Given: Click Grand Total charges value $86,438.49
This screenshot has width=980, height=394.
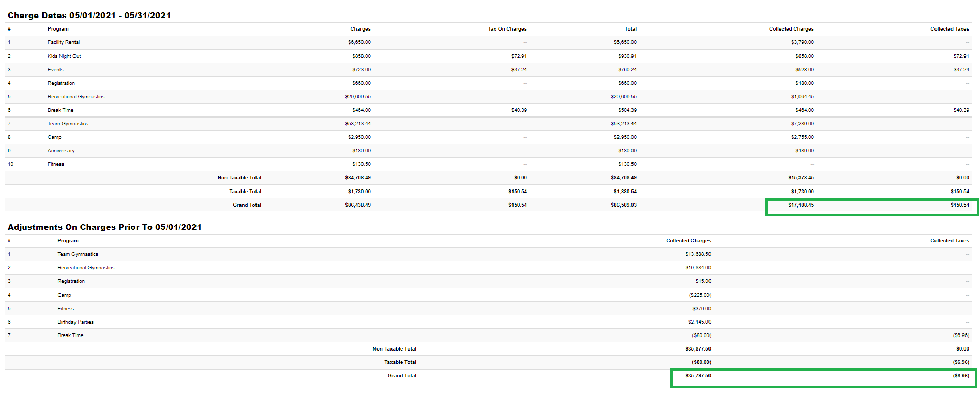Looking at the screenshot, I should coord(358,205).
